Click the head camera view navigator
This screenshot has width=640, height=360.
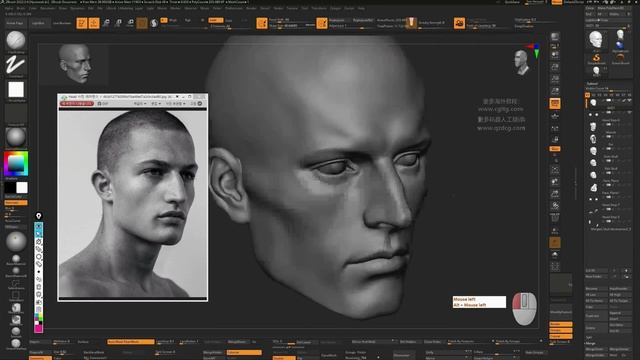(x=522, y=62)
